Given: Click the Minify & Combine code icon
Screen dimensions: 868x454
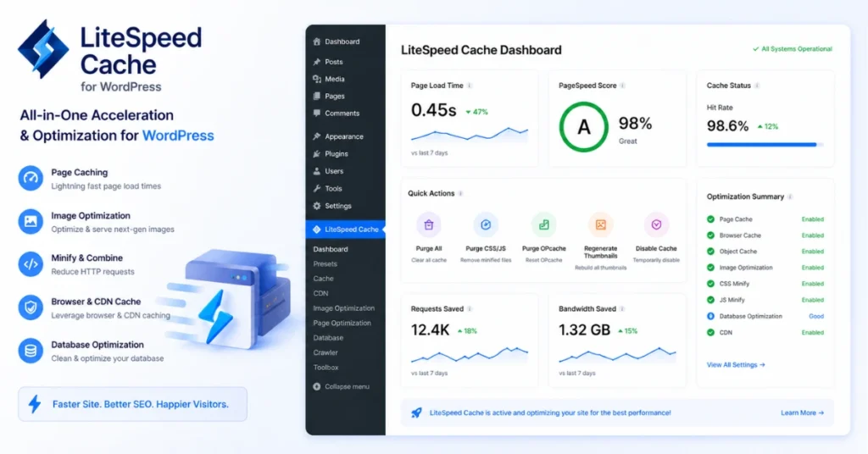Looking at the screenshot, I should (x=31, y=264).
